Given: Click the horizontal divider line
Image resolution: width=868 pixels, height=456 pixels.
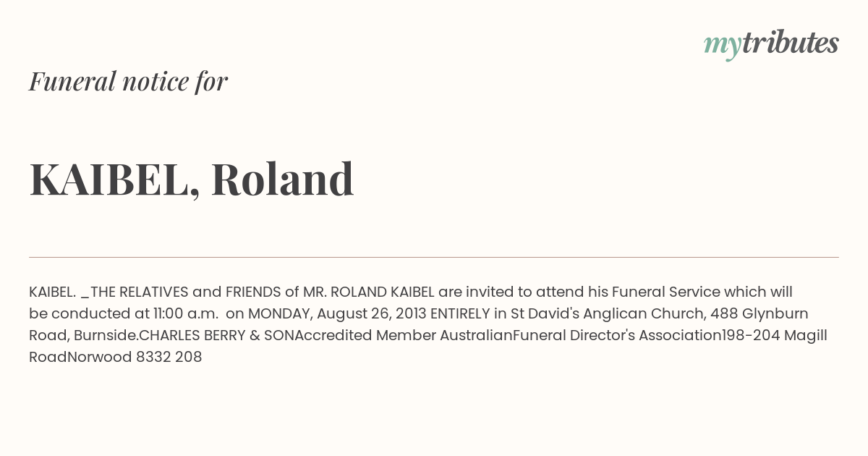Looking at the screenshot, I should [434, 257].
